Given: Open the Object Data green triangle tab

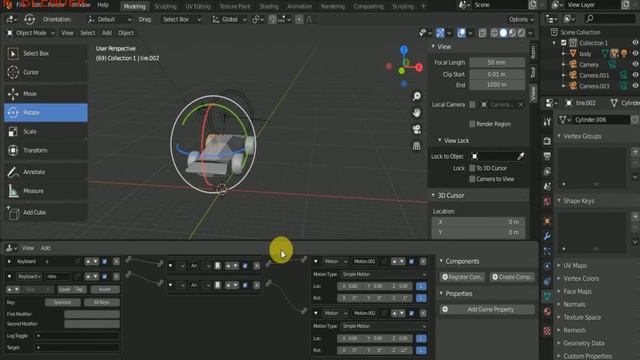Looking at the screenshot, I should pos(547,296).
